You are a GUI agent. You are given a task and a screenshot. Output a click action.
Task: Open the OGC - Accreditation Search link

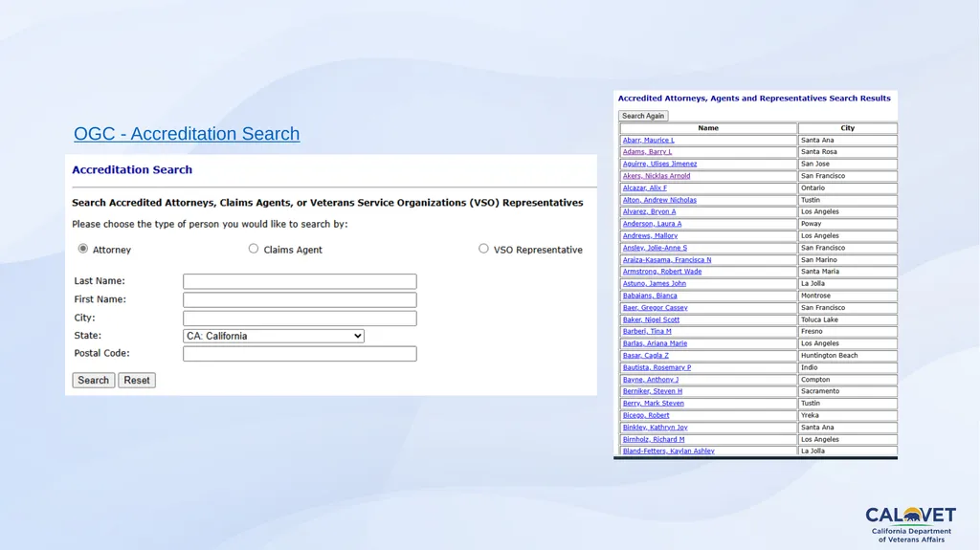click(x=187, y=134)
